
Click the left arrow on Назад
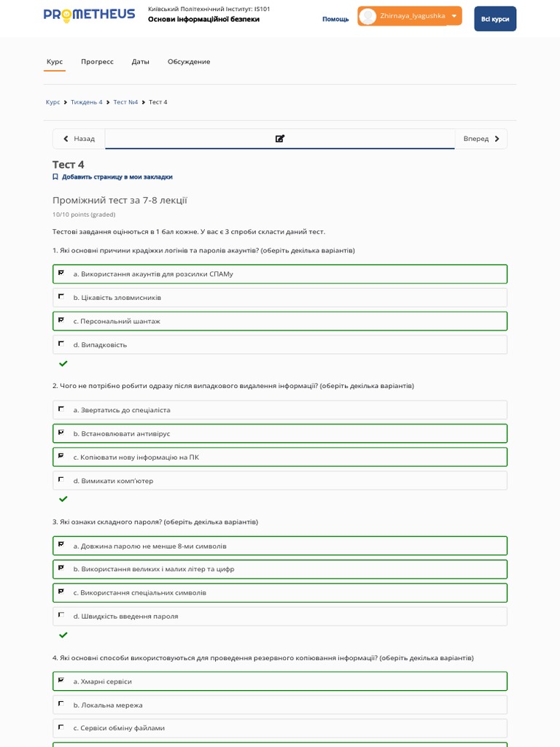coord(66,139)
